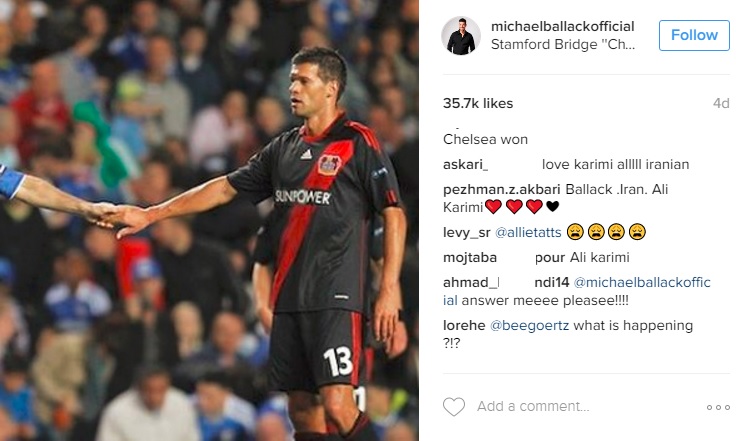Image resolution: width=736 pixels, height=441 pixels.
Task: Open michaelballackofficial username in the post header
Action: 565,25
